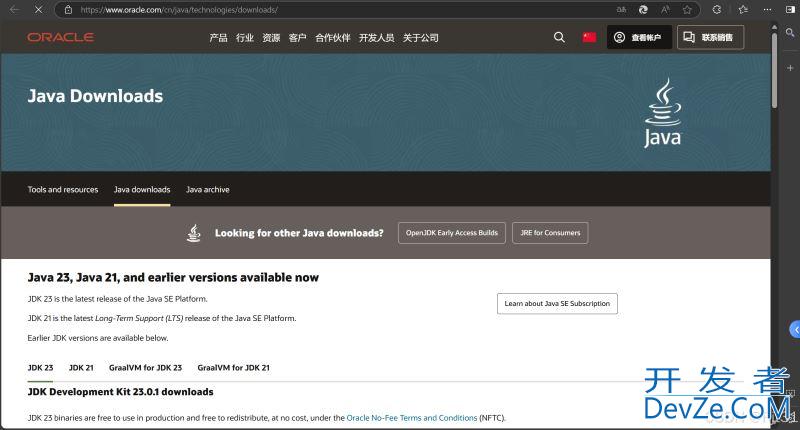This screenshot has width=800, height=430.
Task: Click OpenJDK Early Access Builds button
Action: click(x=452, y=233)
